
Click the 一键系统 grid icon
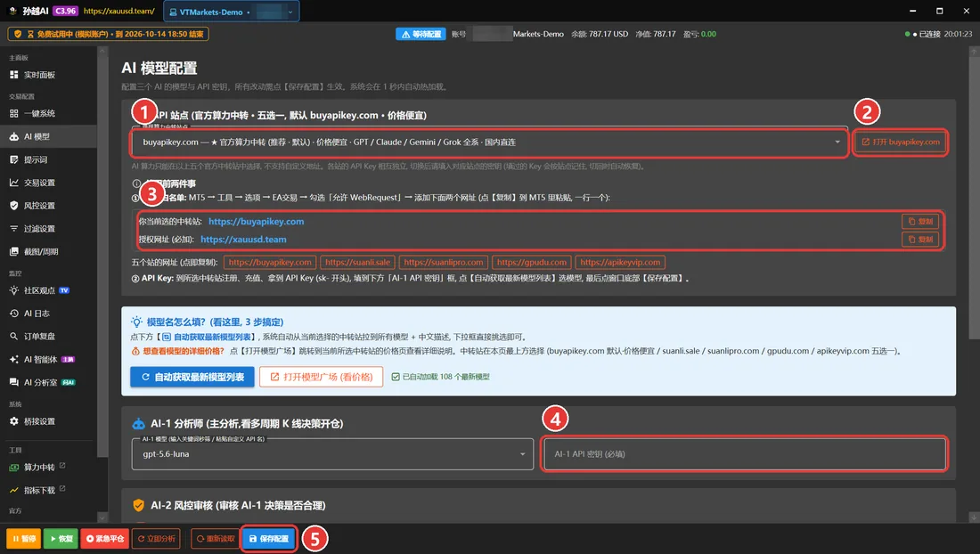(x=13, y=113)
